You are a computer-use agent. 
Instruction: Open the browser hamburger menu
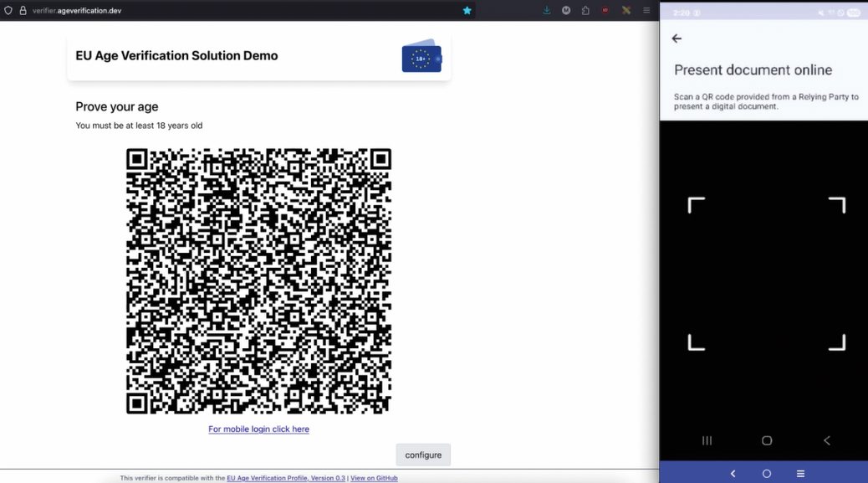pos(646,11)
